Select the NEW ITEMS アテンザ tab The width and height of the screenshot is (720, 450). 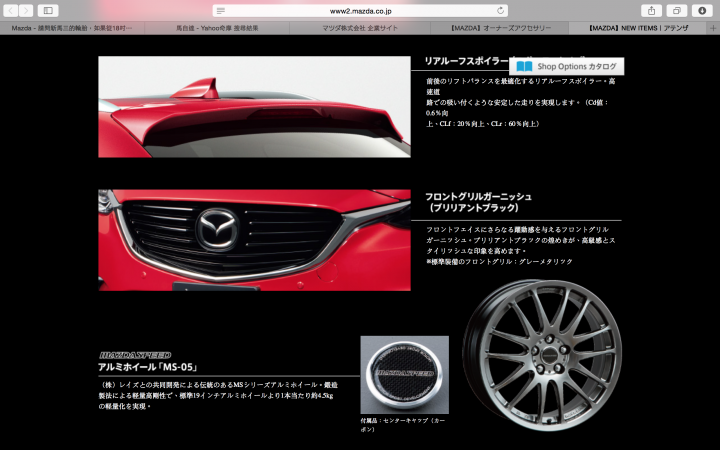(638, 28)
